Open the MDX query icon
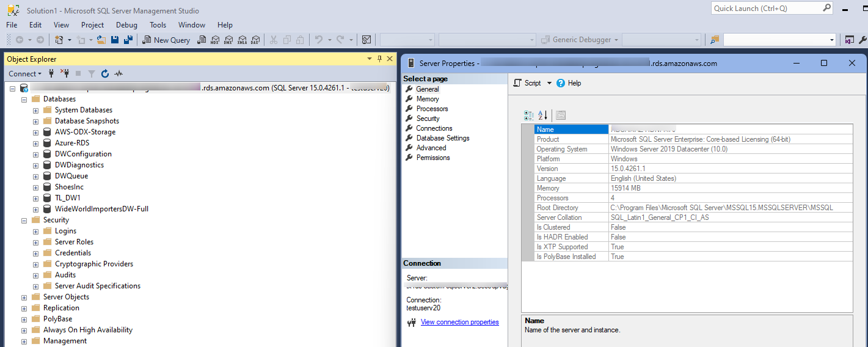Image resolution: width=868 pixels, height=347 pixels. click(214, 40)
